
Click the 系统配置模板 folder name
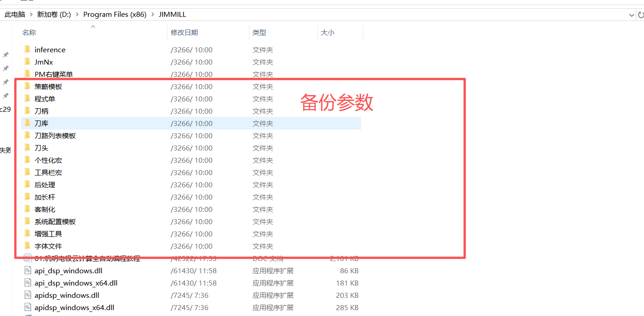coord(55,221)
